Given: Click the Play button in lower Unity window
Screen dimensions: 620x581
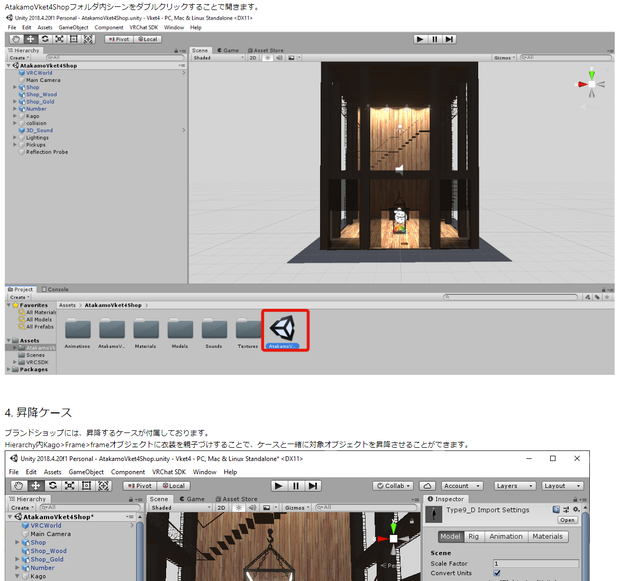Looking at the screenshot, I should [278, 486].
